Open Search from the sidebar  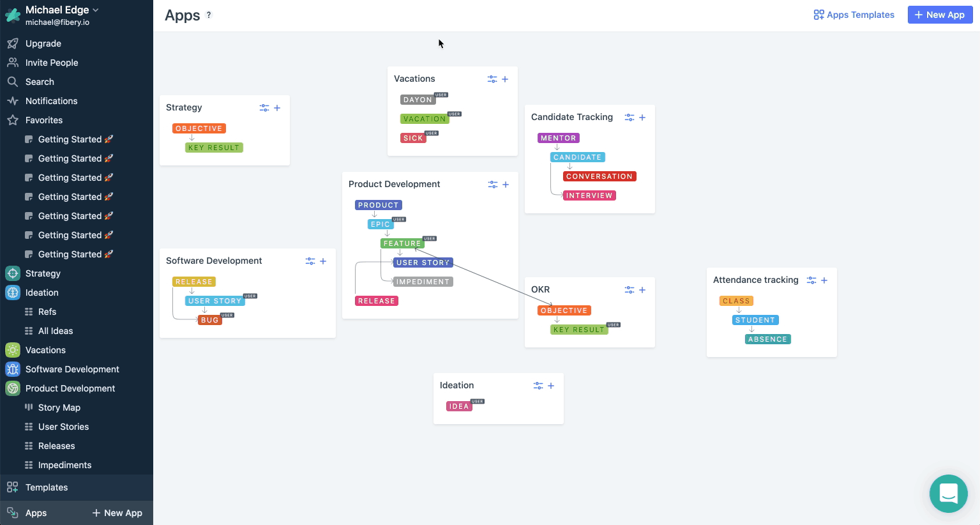click(38, 81)
